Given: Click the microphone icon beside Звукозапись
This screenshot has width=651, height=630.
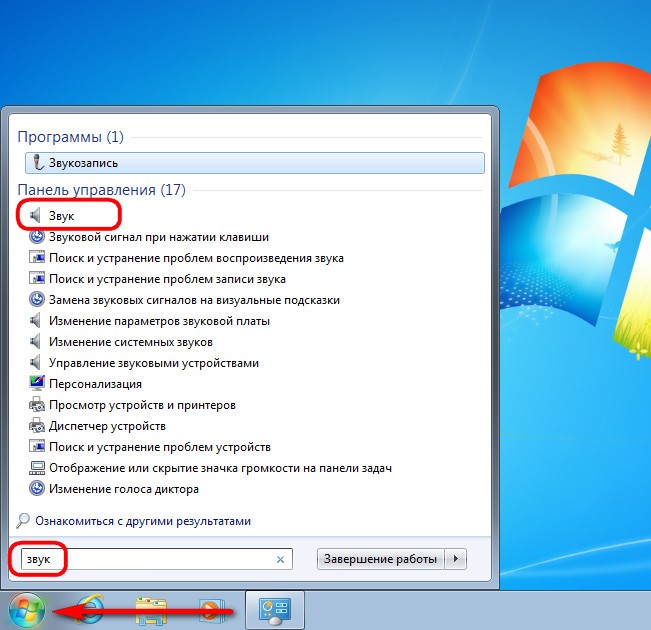Looking at the screenshot, I should coord(37,162).
